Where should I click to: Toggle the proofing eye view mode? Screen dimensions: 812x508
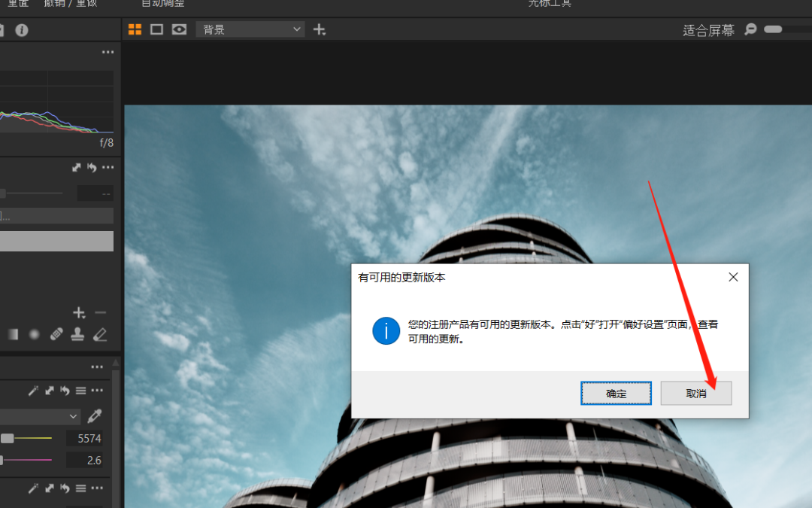click(x=177, y=29)
